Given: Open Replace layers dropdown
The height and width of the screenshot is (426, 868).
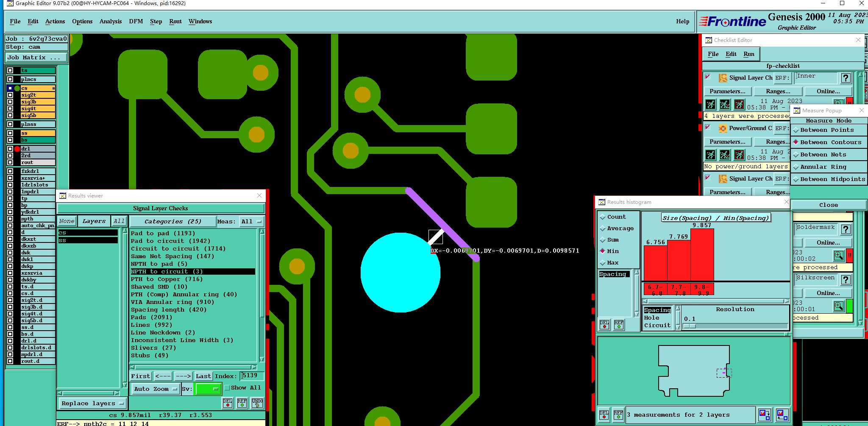Looking at the screenshot, I should 92,404.
